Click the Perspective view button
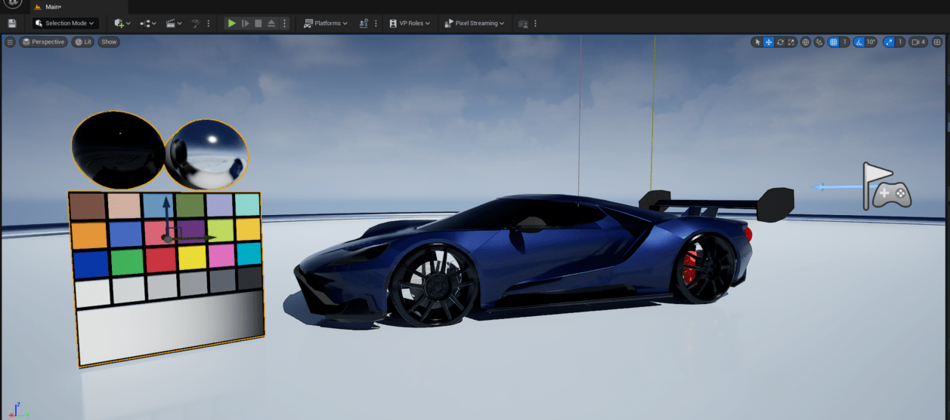The height and width of the screenshot is (420, 950). tap(44, 42)
